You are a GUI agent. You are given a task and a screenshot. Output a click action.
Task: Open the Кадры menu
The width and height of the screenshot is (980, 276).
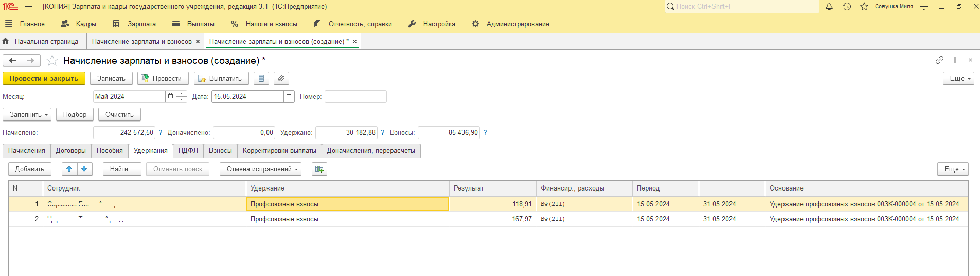tap(79, 24)
